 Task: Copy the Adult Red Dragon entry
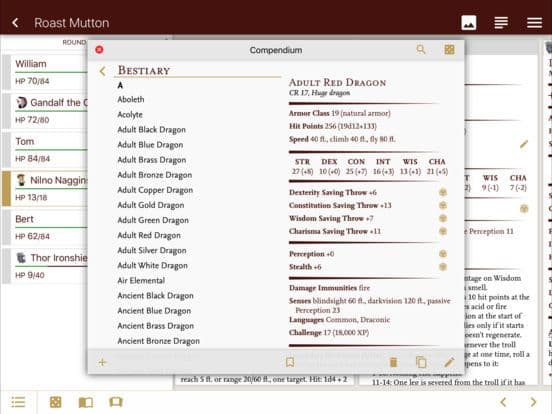tap(421, 362)
